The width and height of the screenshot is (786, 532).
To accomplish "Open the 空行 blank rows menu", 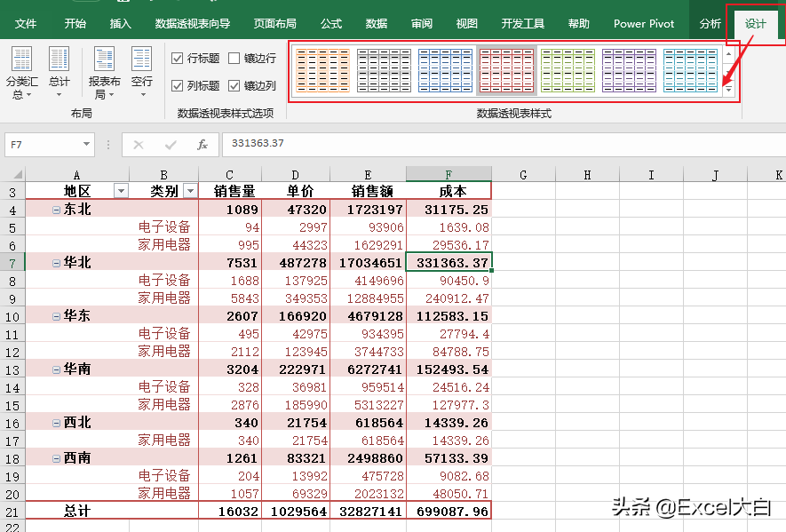I will coord(142,73).
